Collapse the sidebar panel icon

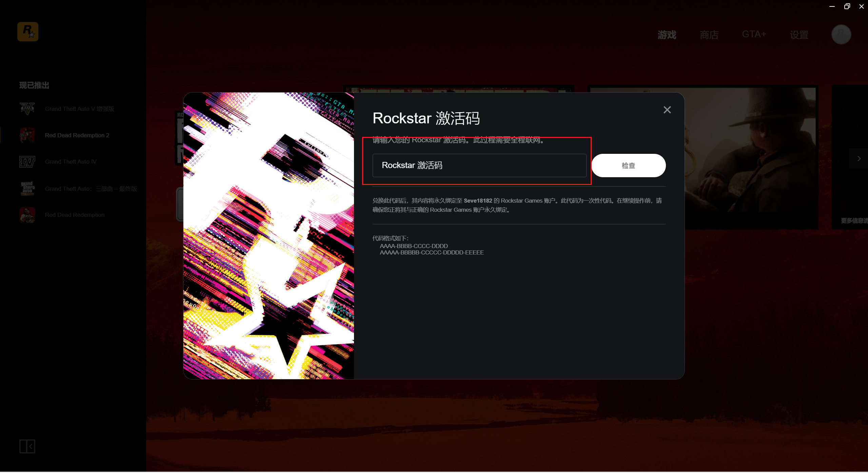point(27,446)
